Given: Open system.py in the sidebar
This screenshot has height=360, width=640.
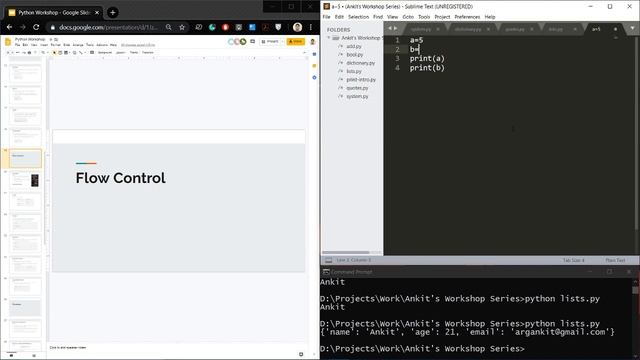Looking at the screenshot, I should pyautogui.click(x=357, y=96).
